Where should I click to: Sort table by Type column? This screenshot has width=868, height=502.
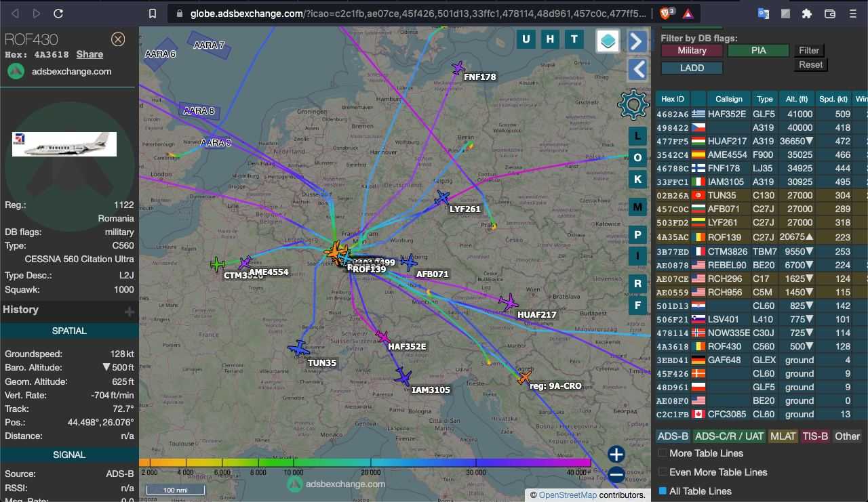click(765, 99)
